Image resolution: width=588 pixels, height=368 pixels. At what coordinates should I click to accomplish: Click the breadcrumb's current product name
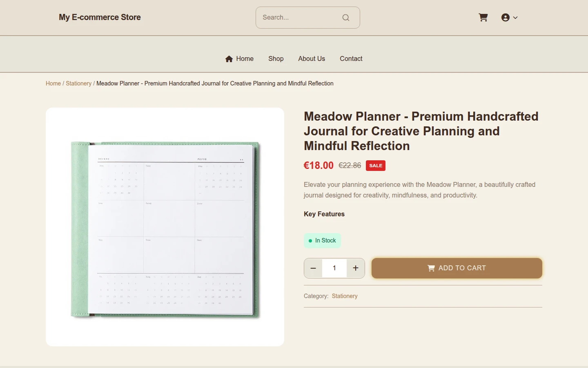(215, 83)
